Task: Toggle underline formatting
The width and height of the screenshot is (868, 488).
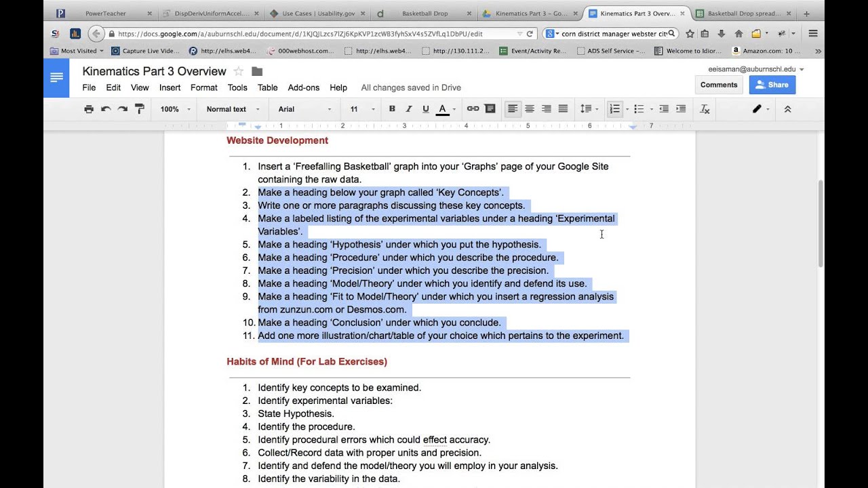Action: tap(426, 109)
